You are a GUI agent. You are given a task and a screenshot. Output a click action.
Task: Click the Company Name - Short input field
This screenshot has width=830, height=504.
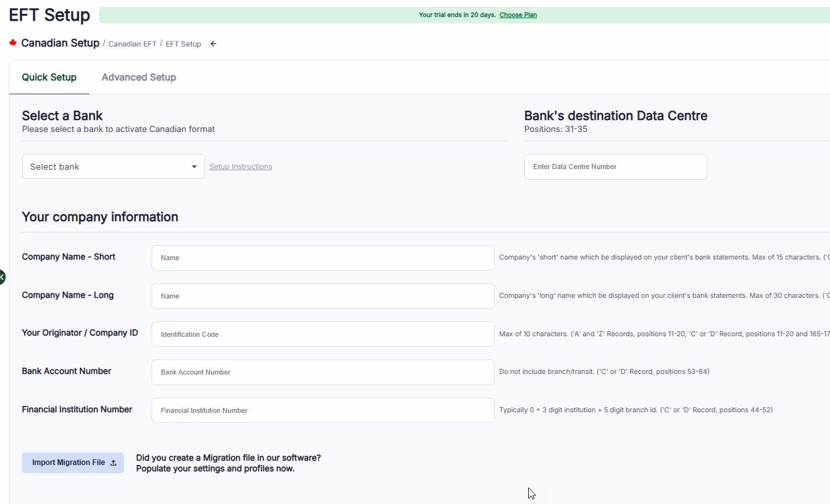tap(323, 258)
